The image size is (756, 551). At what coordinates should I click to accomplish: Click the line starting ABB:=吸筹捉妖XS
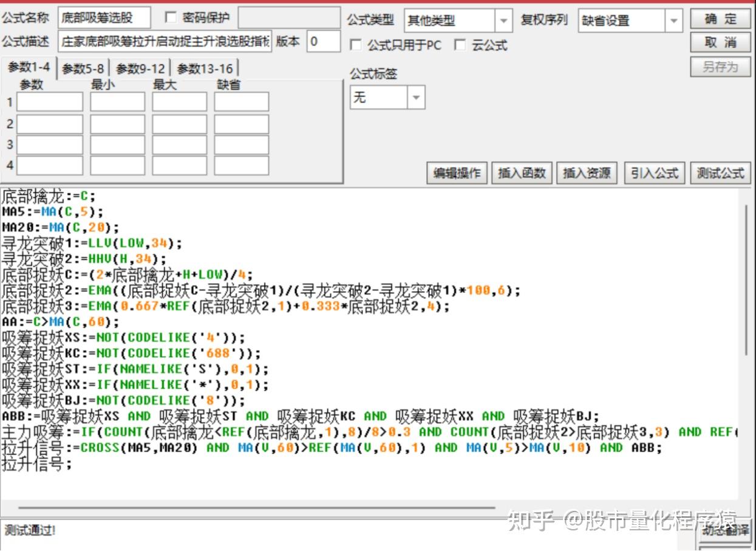tap(301, 417)
